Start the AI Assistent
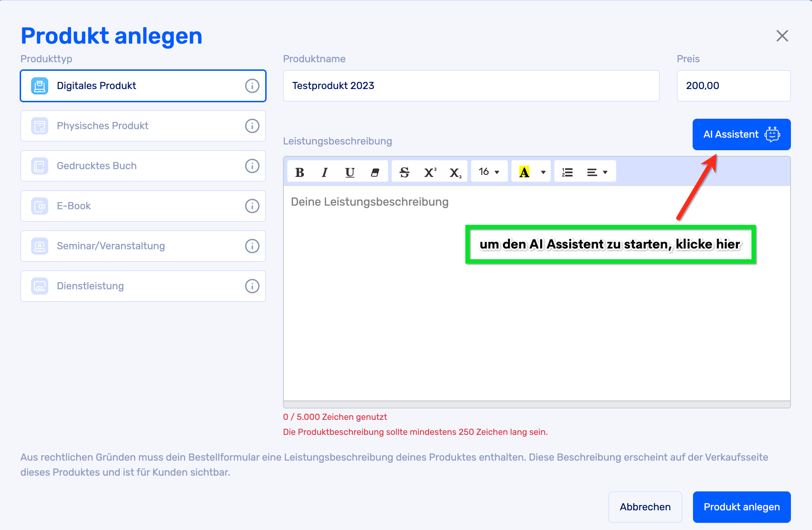The image size is (812, 530). click(x=741, y=134)
